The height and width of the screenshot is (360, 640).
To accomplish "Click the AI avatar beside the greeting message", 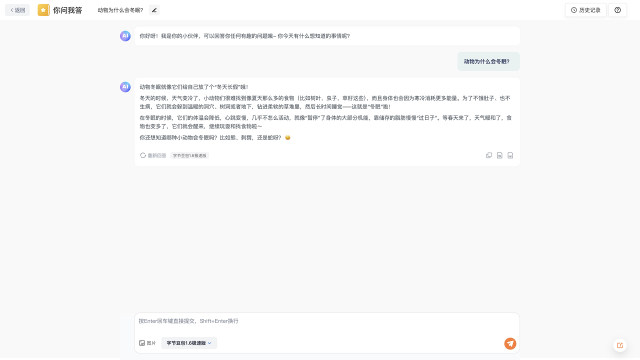I will [x=125, y=36].
